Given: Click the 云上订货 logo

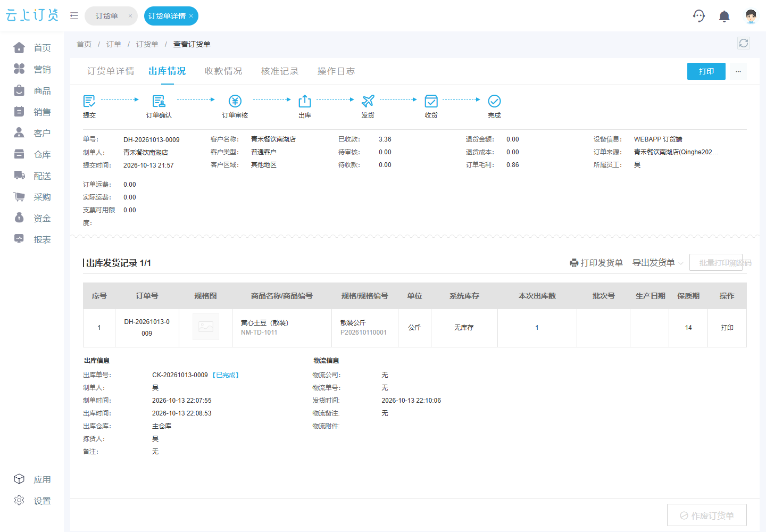Looking at the screenshot, I should [32, 15].
